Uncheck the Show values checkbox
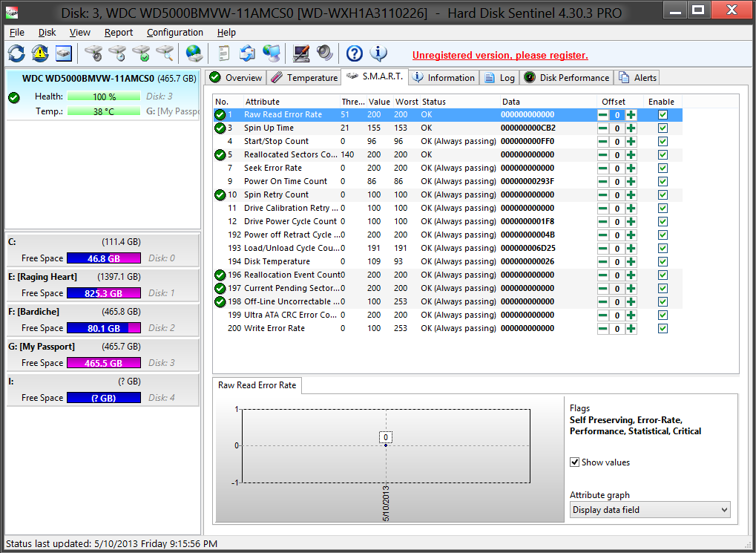Screen dimensions: 756x553 click(x=575, y=462)
